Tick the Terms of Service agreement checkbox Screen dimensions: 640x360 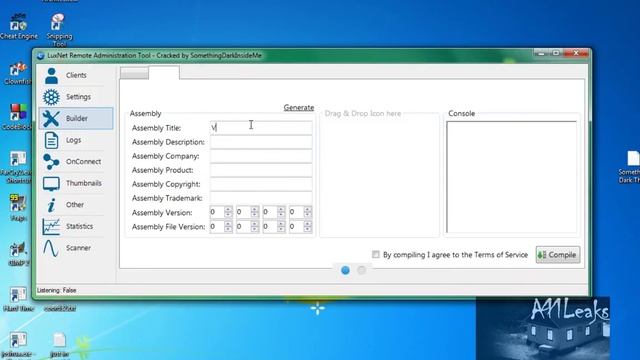click(376, 255)
